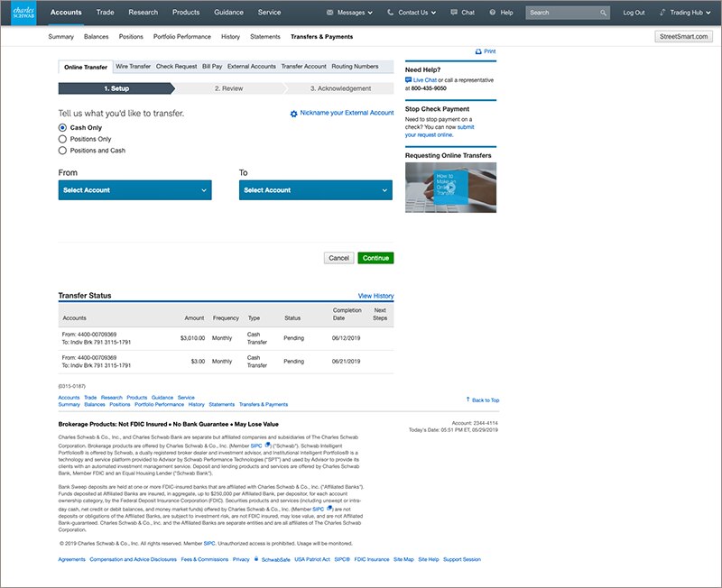Open the From Select Account dropdown
The image size is (722, 588).
click(x=134, y=190)
